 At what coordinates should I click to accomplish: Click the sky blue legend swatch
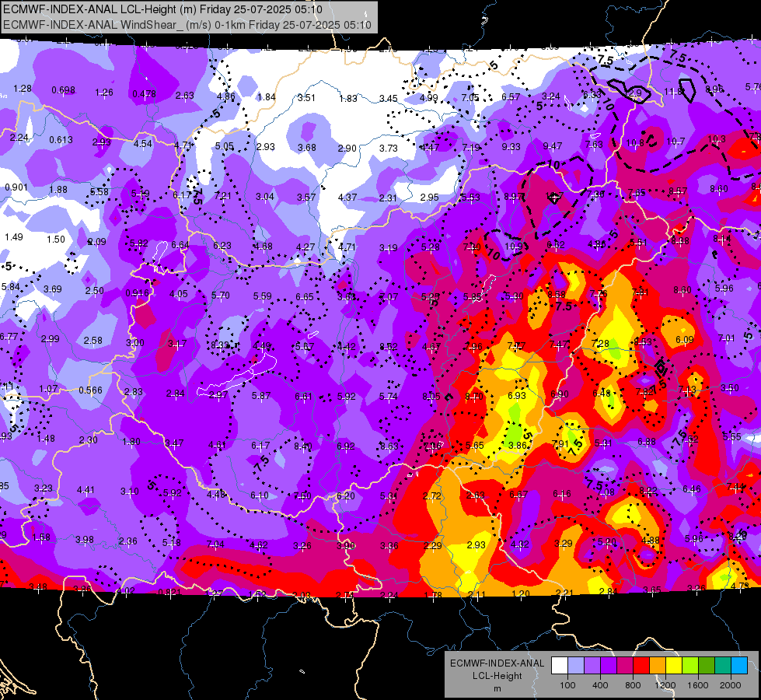739,666
